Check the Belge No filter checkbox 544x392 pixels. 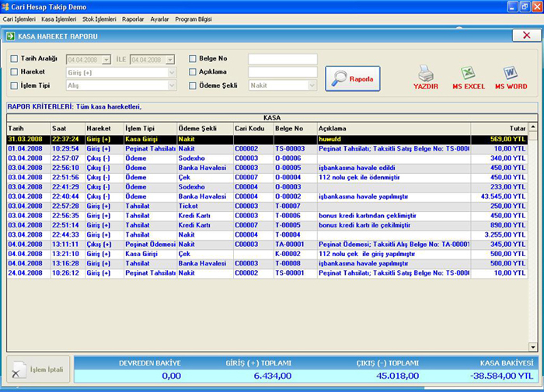pyautogui.click(x=192, y=59)
